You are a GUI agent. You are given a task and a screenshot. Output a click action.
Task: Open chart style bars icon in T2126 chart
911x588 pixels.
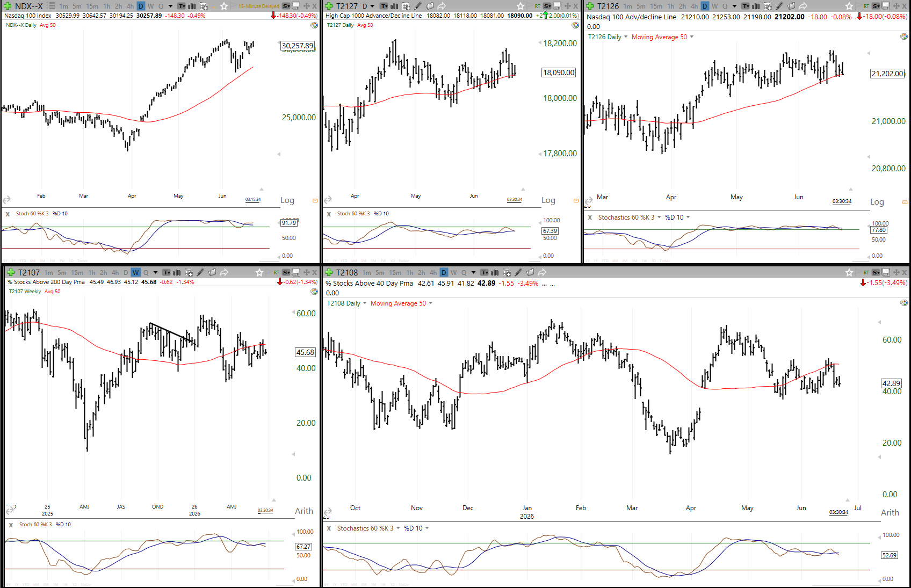coord(756,6)
